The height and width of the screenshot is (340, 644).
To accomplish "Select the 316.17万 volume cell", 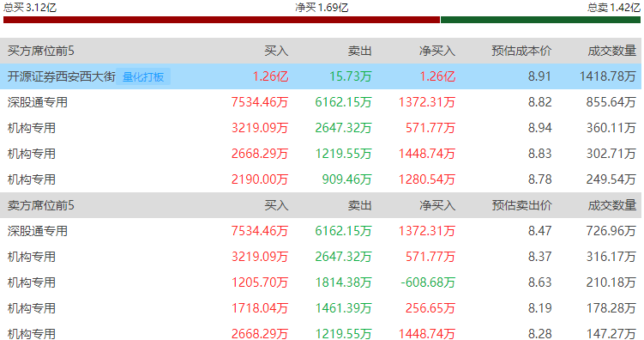I will click(611, 257).
